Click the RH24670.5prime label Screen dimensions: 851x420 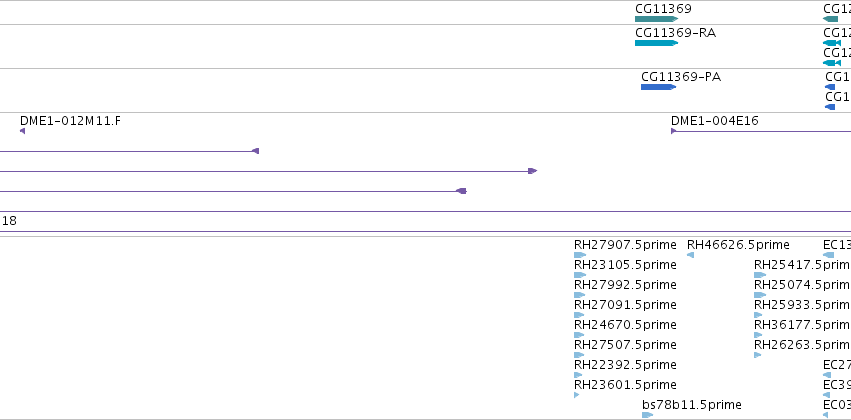point(625,326)
